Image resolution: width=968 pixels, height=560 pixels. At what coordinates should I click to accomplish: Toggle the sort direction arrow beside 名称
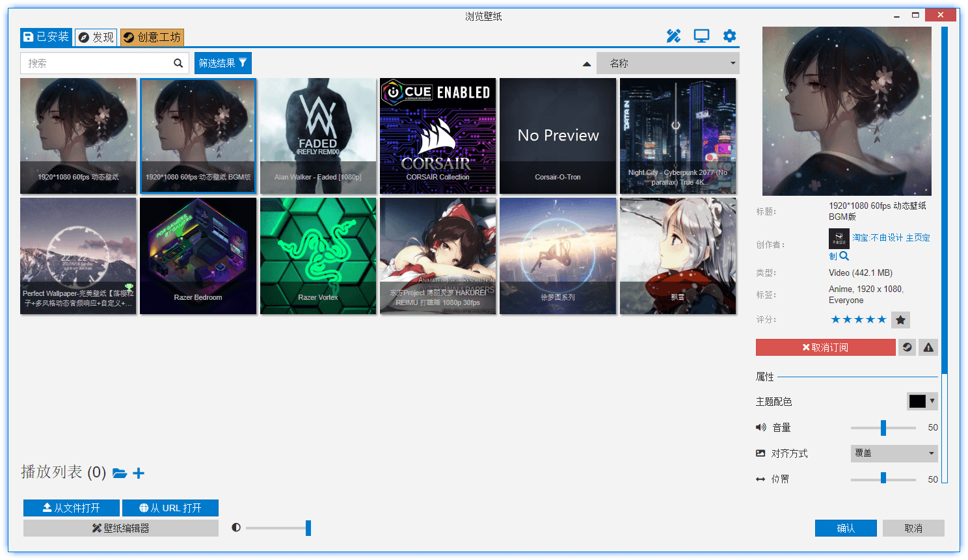click(x=587, y=64)
